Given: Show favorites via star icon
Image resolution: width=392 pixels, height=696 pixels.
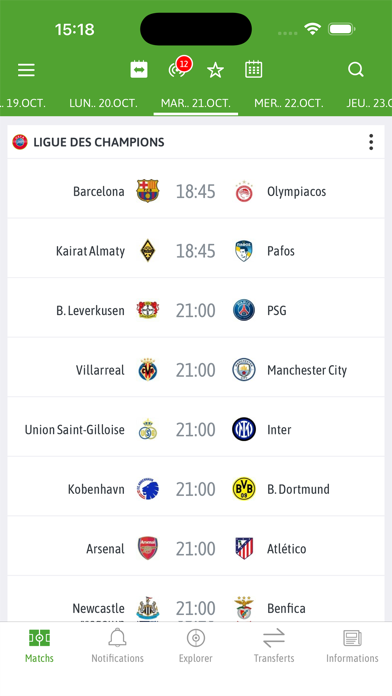Looking at the screenshot, I should (x=215, y=70).
